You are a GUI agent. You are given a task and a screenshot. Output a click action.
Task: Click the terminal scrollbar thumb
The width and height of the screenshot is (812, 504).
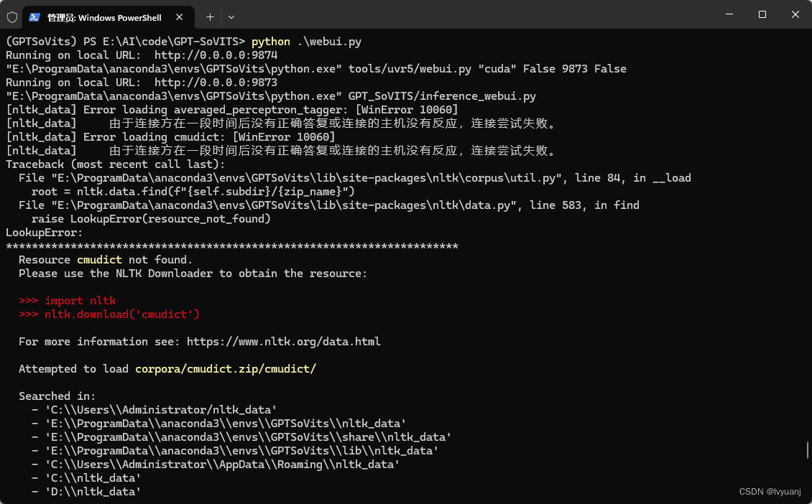coord(808,449)
